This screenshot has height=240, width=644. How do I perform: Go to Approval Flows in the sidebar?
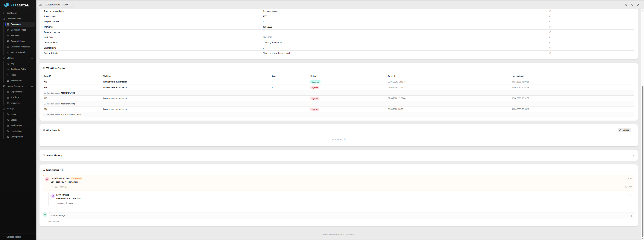click(x=17, y=41)
